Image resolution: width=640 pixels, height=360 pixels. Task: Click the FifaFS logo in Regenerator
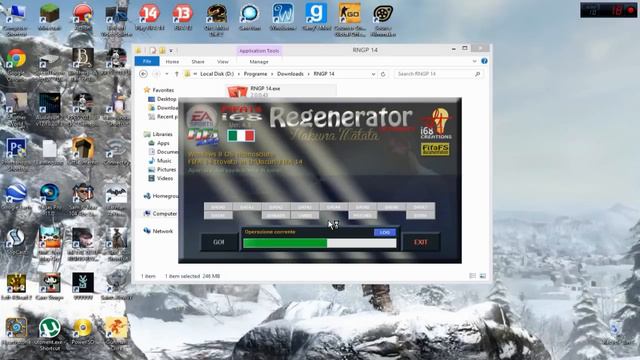pyautogui.click(x=435, y=149)
